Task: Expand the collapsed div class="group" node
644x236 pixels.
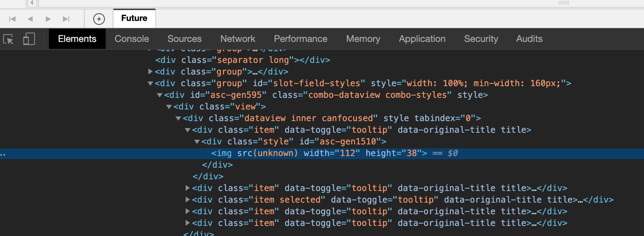Action: [150, 71]
